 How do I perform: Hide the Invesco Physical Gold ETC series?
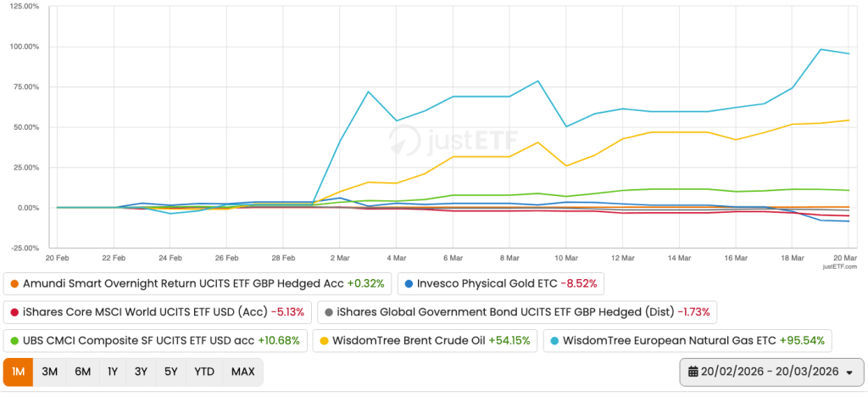[x=505, y=283]
